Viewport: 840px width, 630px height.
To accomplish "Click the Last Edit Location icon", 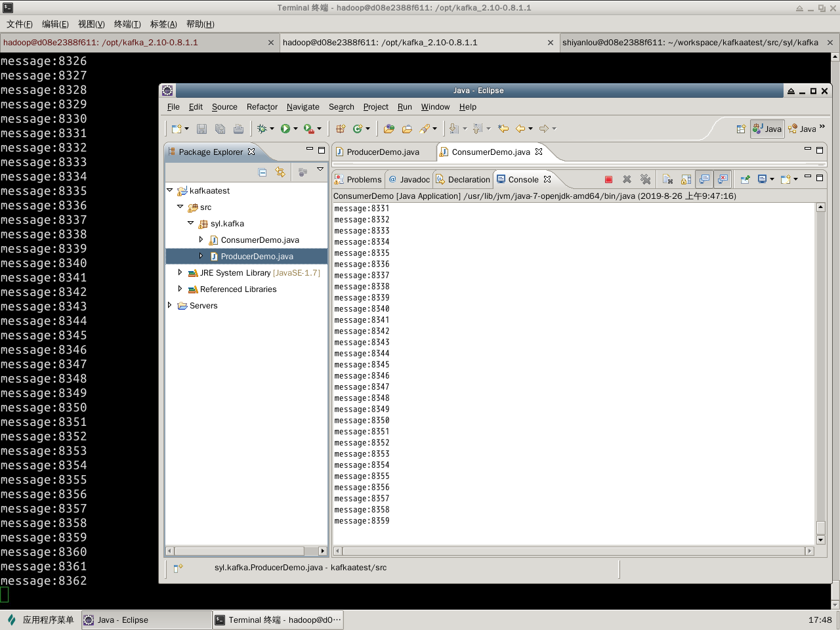I will coord(503,129).
